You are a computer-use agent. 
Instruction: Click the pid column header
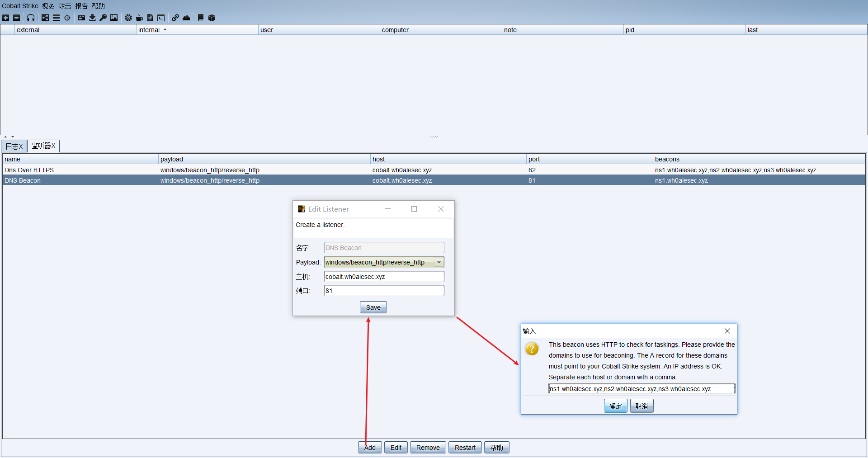pos(684,30)
